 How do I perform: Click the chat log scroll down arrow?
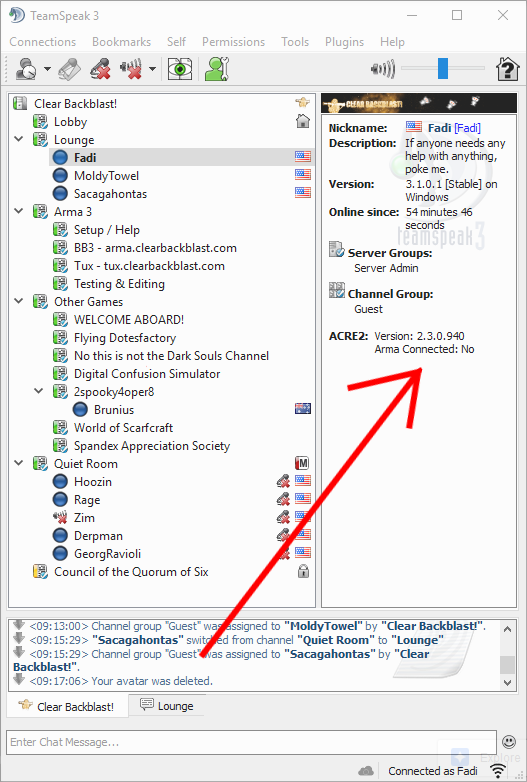point(508,682)
